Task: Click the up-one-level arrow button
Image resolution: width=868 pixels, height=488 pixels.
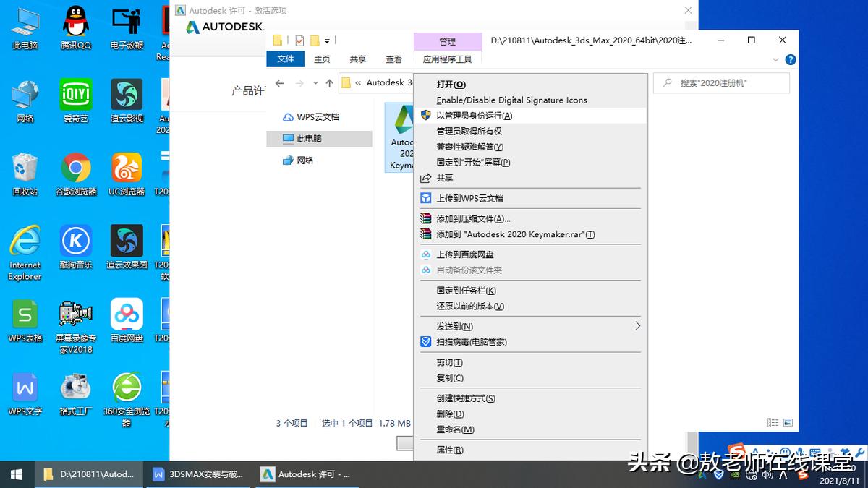Action: click(x=329, y=82)
